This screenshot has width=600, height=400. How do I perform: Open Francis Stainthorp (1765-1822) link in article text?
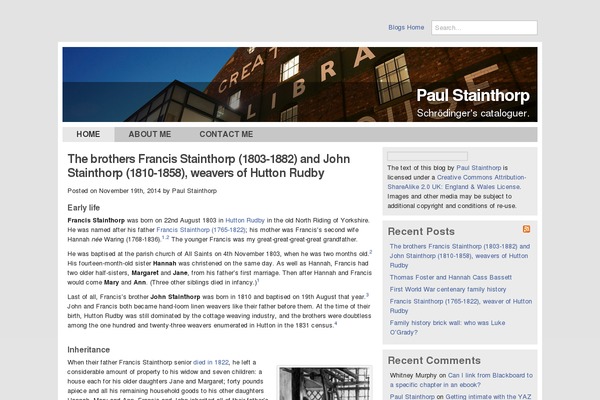[201, 230]
